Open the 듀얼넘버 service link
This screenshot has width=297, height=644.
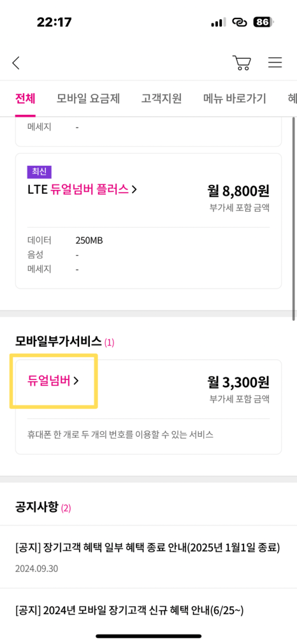click(x=53, y=381)
